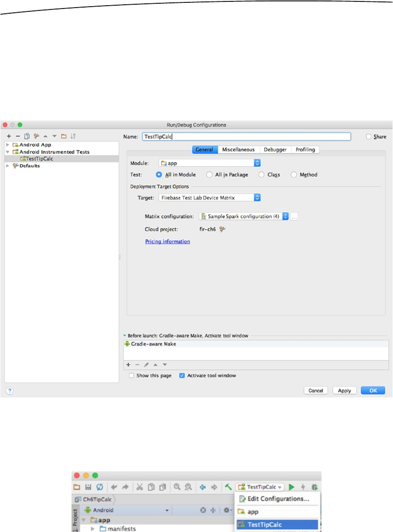
Task: Expand Android App tree node
Action: pyautogui.click(x=8, y=145)
